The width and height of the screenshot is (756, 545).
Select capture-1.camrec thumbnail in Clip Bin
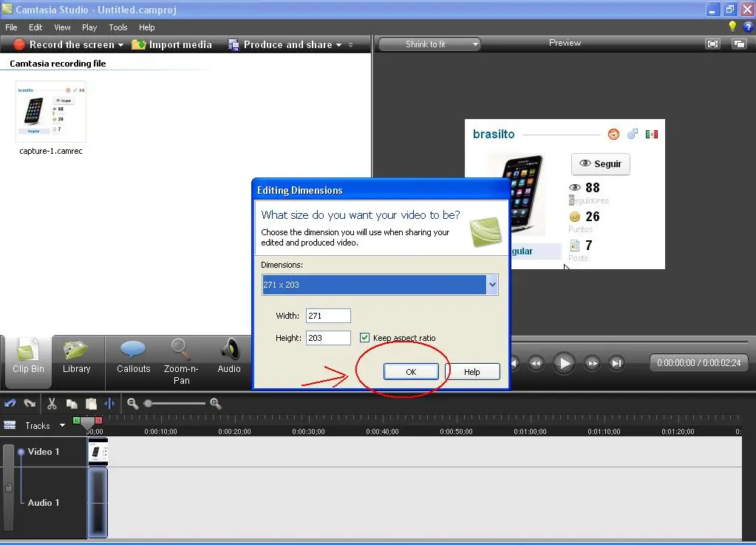pos(51,112)
